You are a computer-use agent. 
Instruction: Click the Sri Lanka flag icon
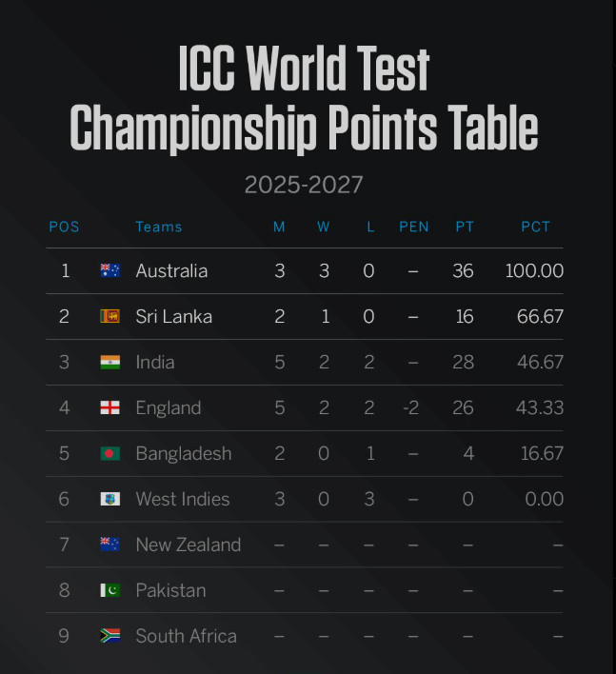click(110, 316)
